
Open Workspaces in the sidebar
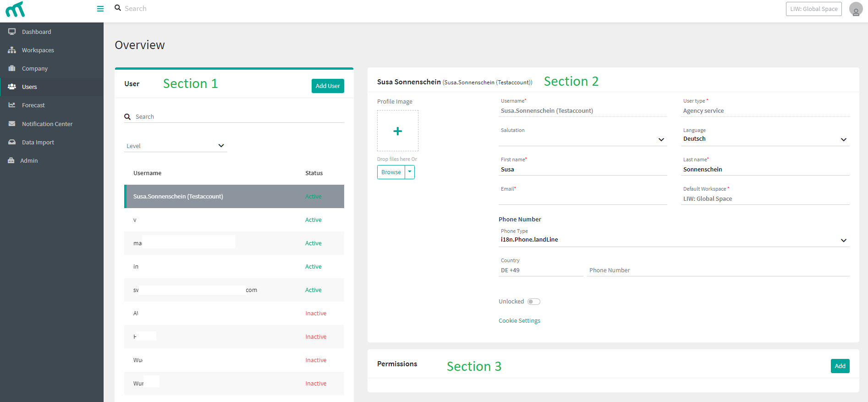[x=38, y=50]
